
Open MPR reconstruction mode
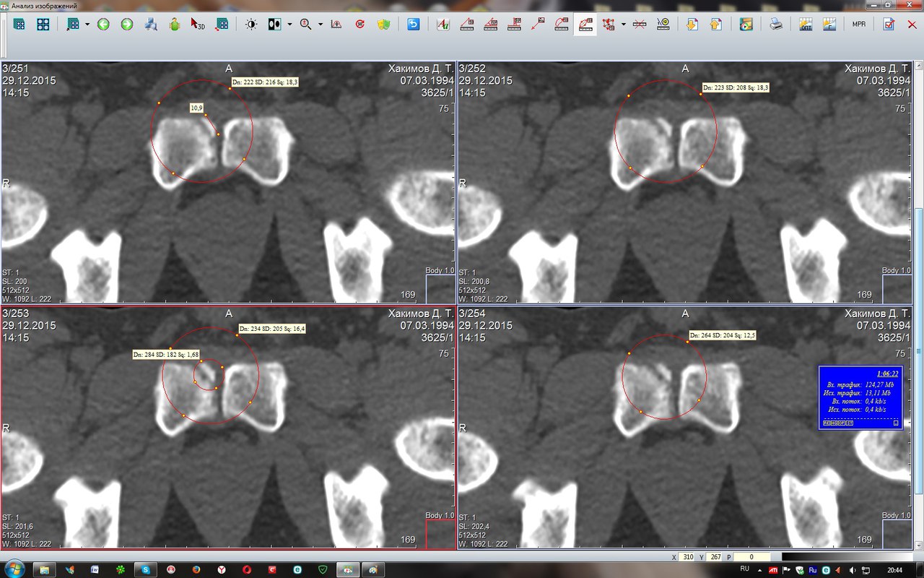859,24
